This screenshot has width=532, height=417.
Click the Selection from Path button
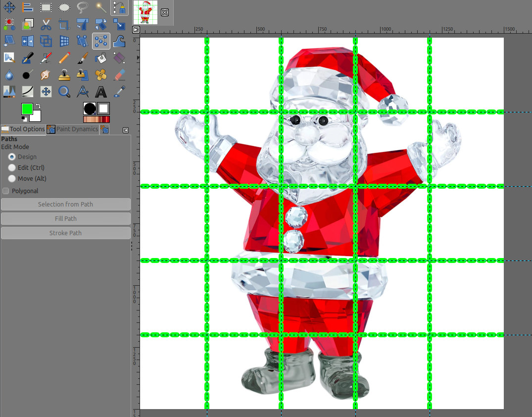tap(65, 205)
